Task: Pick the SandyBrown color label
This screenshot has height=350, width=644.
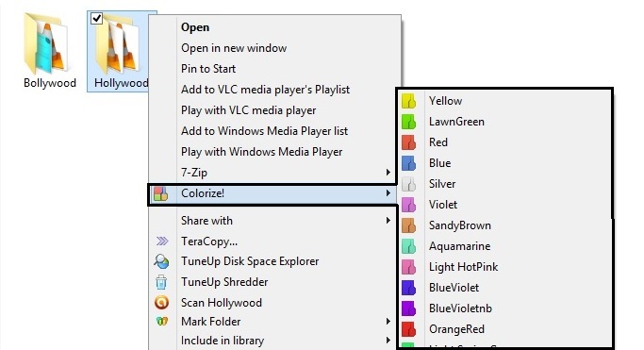Action: tap(460, 225)
